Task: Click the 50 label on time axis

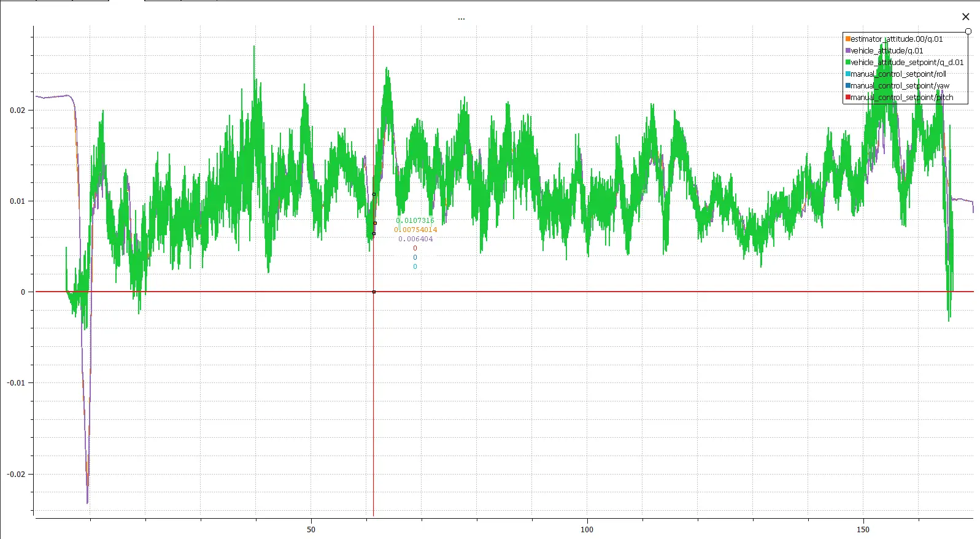Action: (x=311, y=529)
